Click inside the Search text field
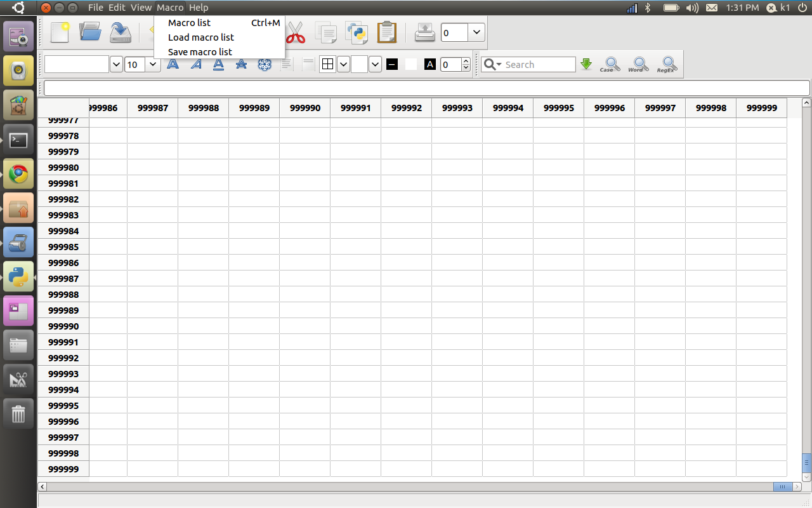This screenshot has height=508, width=812. (x=538, y=64)
